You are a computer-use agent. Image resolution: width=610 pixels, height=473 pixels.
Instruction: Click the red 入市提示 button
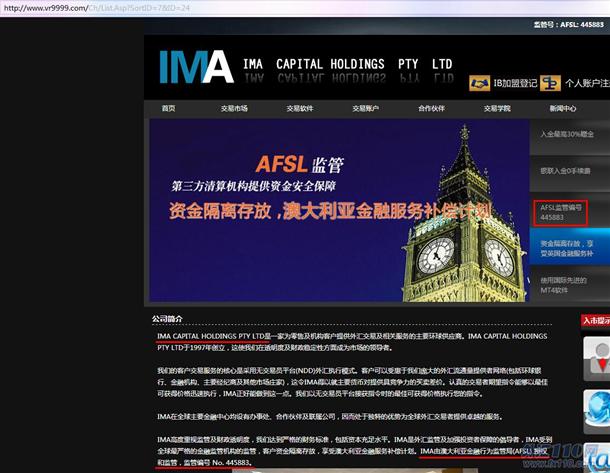(596, 321)
